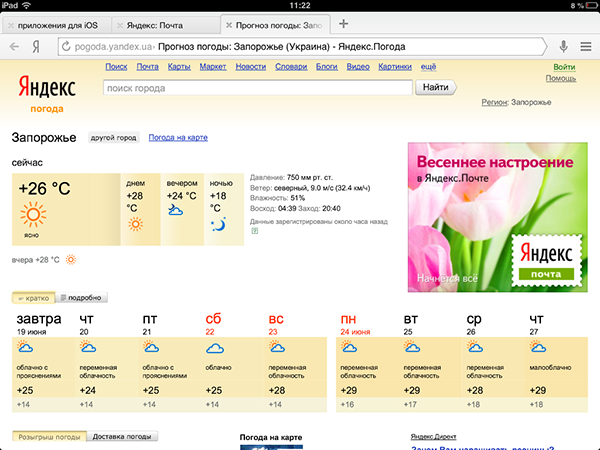The height and width of the screenshot is (450, 600).
Task: Click the Войти sign-in link
Action: pyautogui.click(x=564, y=67)
